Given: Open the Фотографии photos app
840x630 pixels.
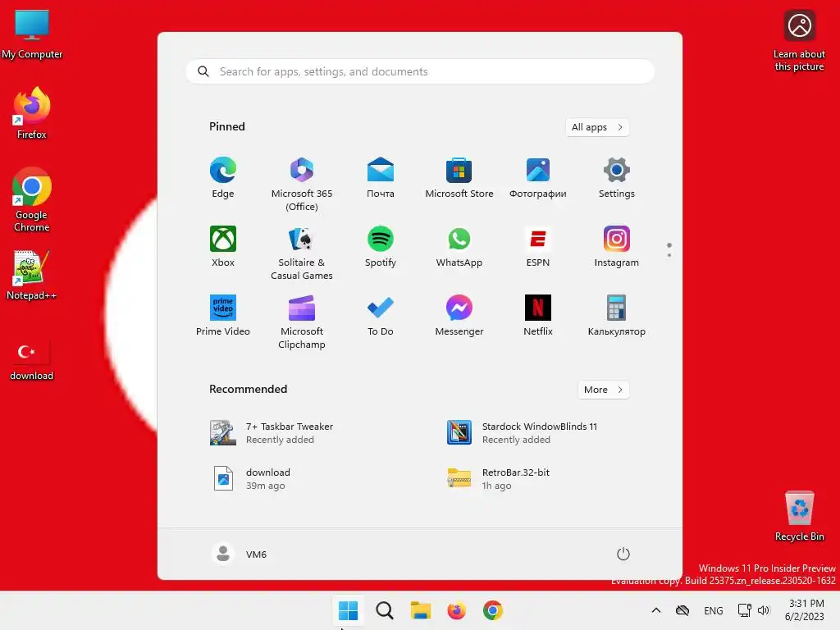Looking at the screenshot, I should pyautogui.click(x=538, y=177).
